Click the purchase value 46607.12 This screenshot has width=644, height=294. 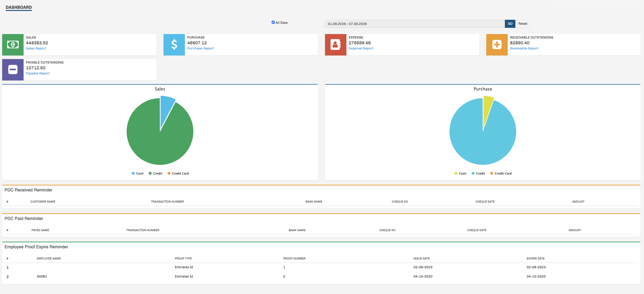(x=197, y=43)
